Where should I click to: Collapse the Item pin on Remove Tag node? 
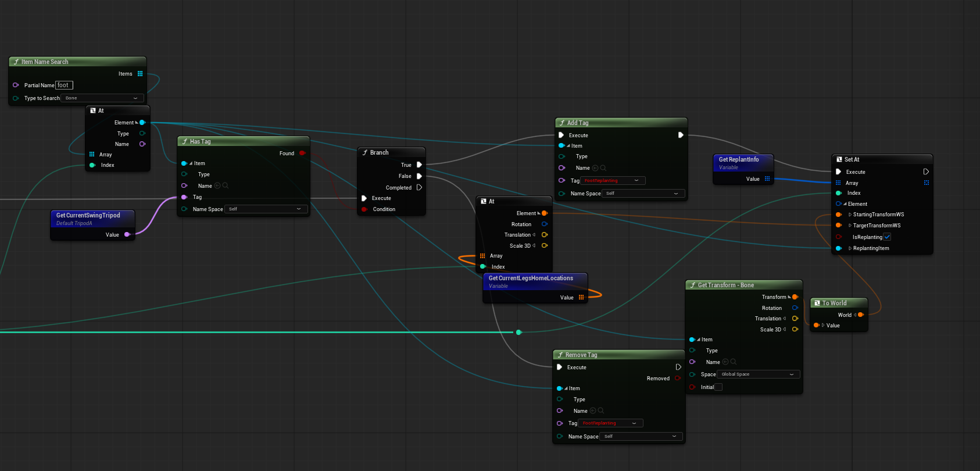[x=566, y=388]
